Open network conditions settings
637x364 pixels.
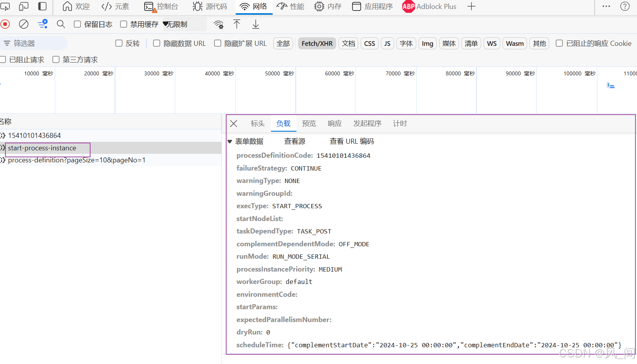[x=219, y=24]
